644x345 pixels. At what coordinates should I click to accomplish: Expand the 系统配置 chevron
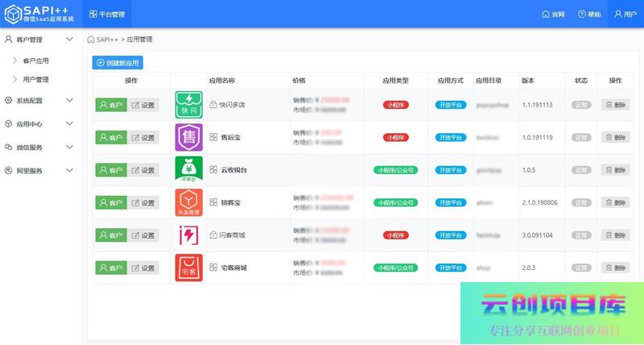coord(69,100)
